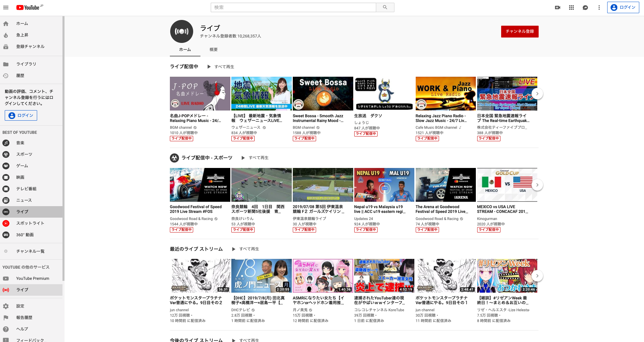
Task: Open the earthquake weather news thumbnail
Action: click(x=261, y=94)
